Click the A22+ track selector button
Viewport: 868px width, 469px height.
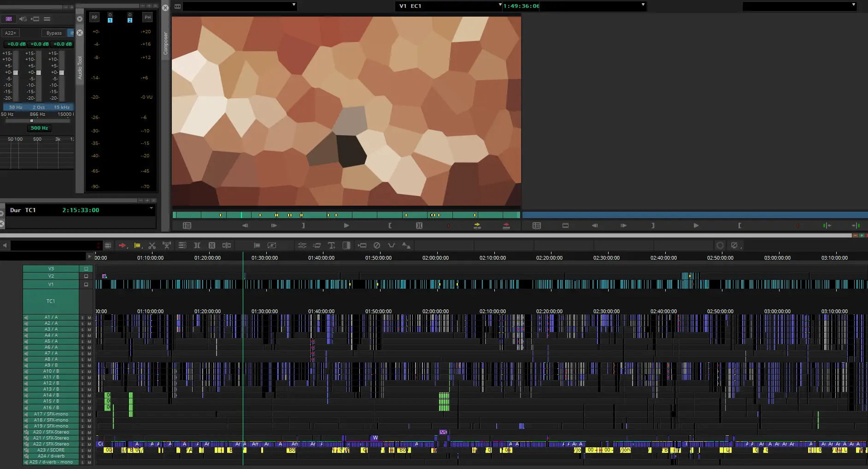point(10,33)
